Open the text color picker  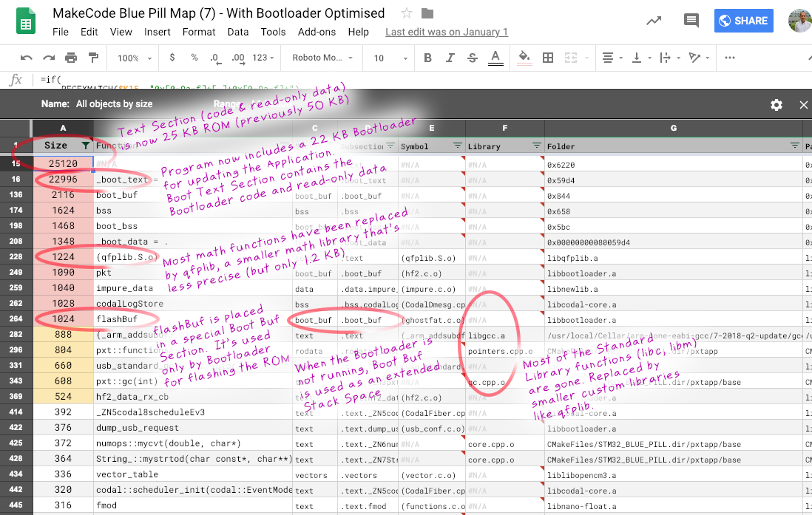click(495, 58)
